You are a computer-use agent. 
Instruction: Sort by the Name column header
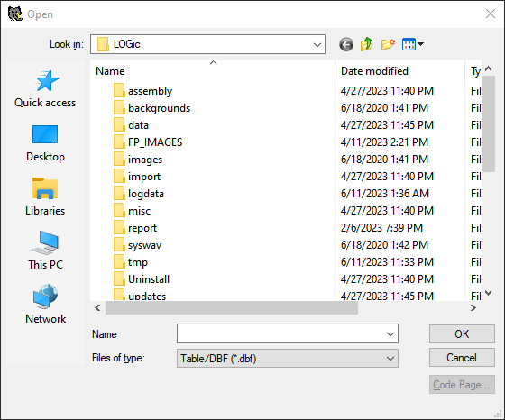click(x=213, y=71)
